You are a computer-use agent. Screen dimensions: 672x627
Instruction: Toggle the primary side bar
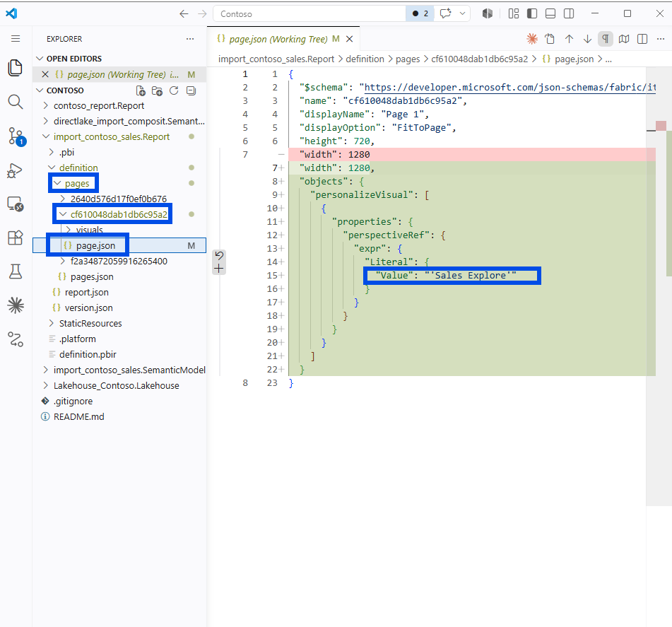pyautogui.click(x=532, y=13)
